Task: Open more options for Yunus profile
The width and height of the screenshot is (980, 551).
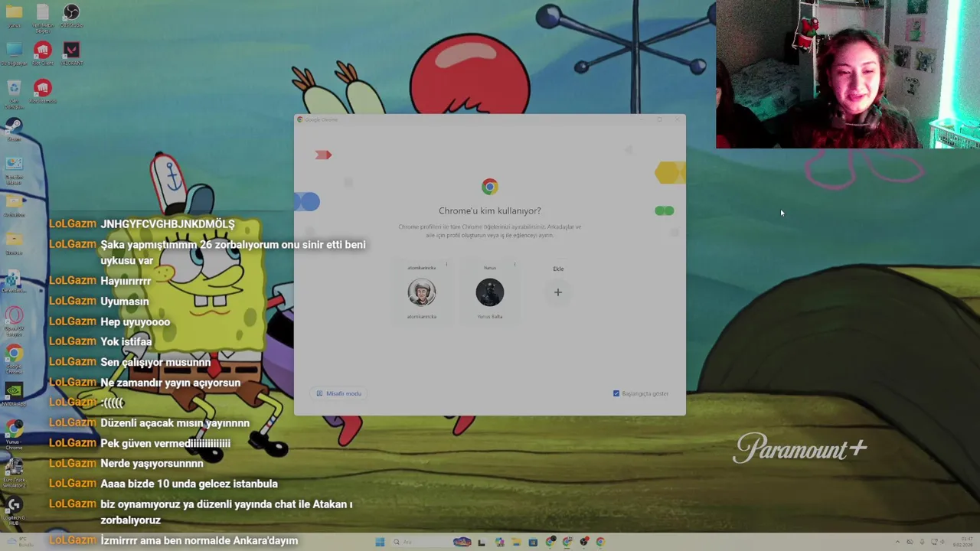Action: click(x=514, y=265)
